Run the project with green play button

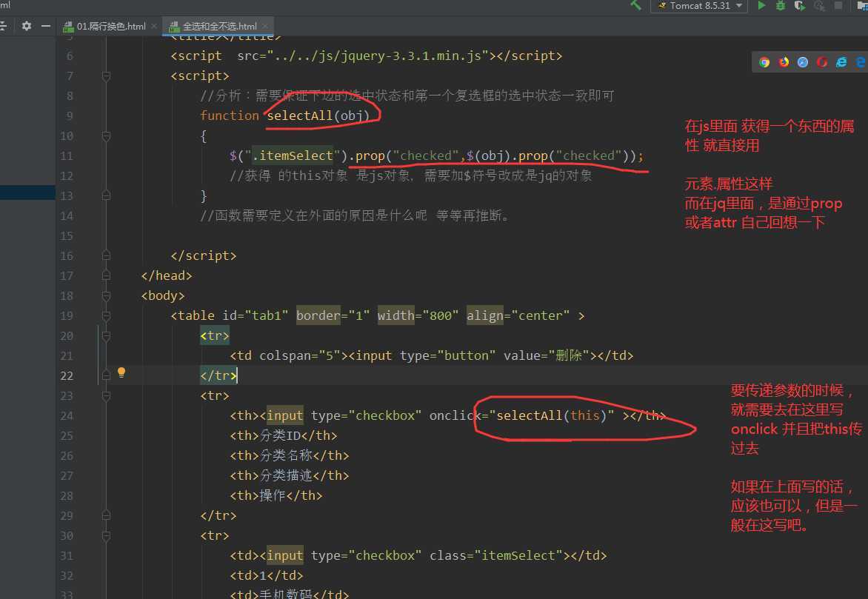[x=761, y=5]
